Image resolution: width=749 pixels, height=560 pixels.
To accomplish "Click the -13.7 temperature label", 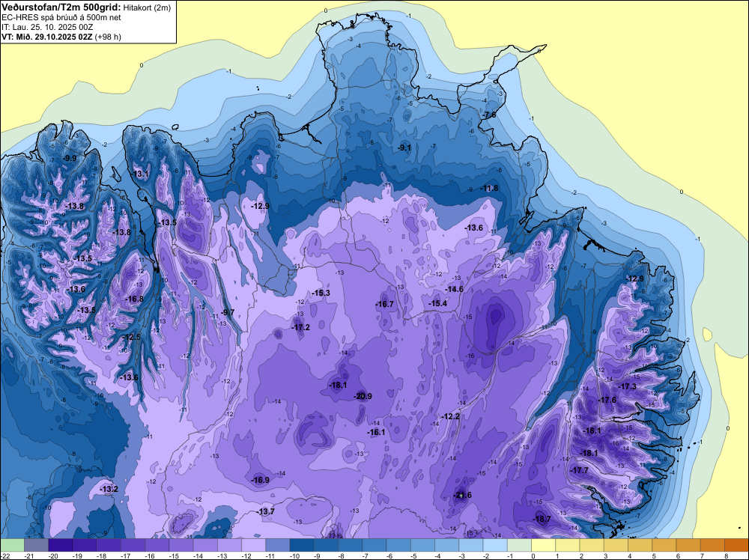I will coord(266,512).
